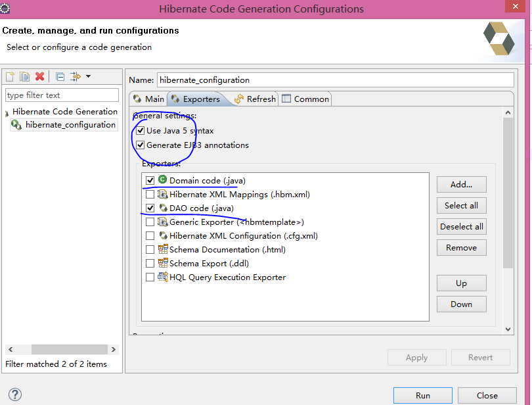Image resolution: width=532 pixels, height=405 pixels.
Task: Open the Refresh tab
Action: tap(255, 99)
